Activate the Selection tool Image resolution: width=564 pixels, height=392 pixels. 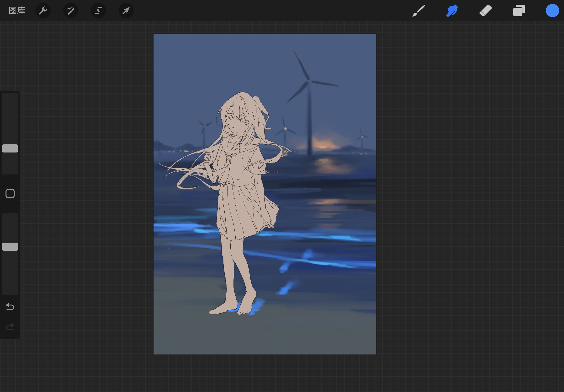click(x=98, y=11)
